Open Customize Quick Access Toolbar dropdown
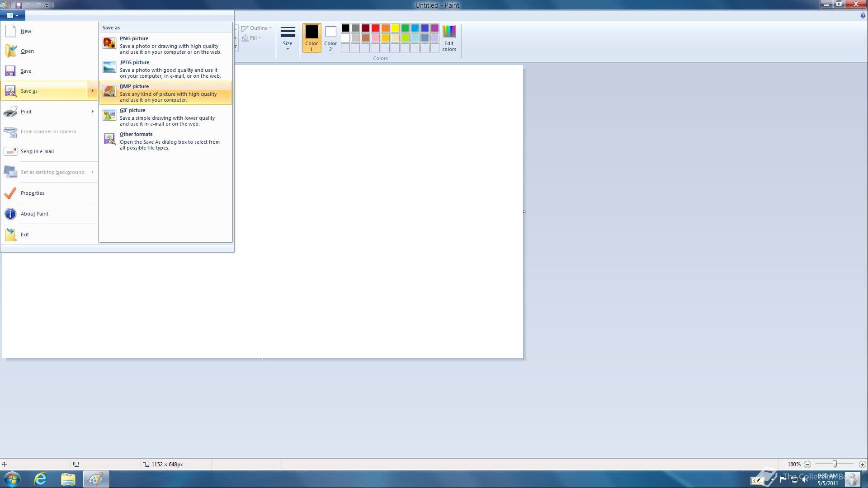Viewport: 868px width, 488px height. pos(47,5)
